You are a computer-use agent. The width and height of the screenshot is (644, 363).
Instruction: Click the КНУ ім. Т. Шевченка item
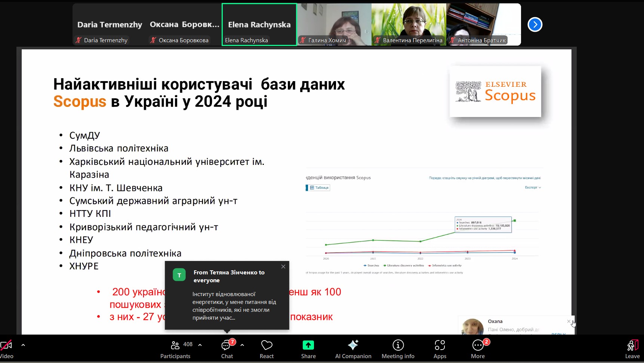point(116,188)
